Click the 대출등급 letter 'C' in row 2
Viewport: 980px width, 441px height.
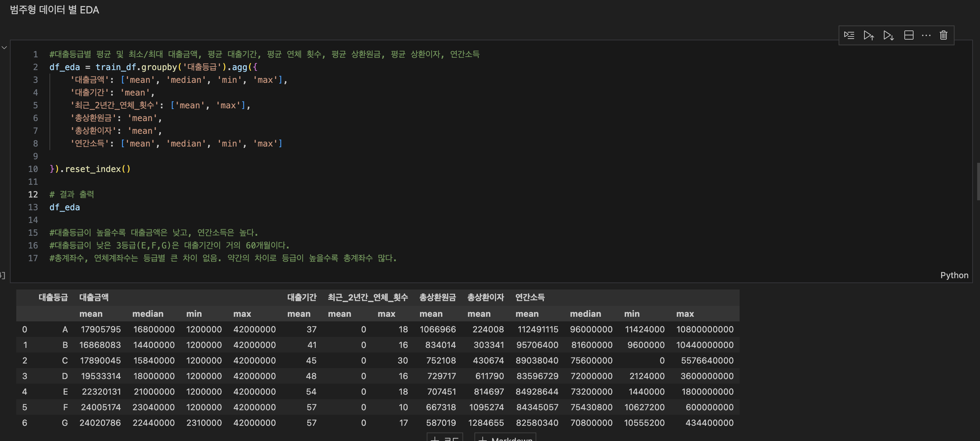pos(65,361)
